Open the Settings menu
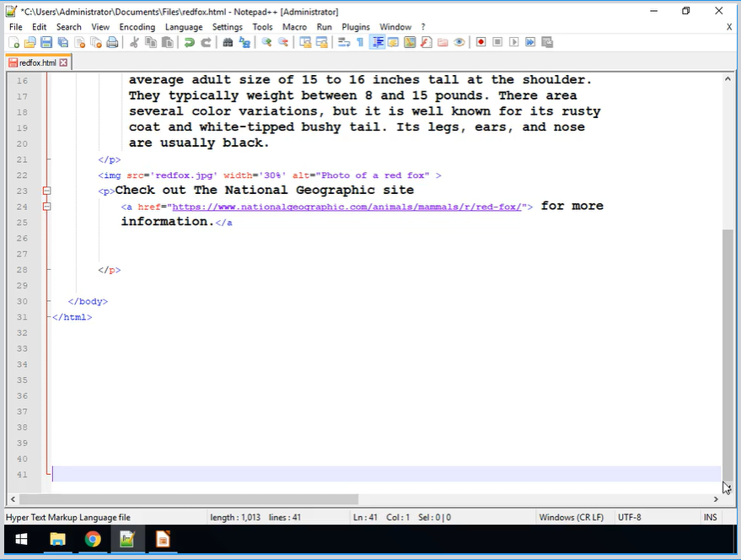 point(228,27)
